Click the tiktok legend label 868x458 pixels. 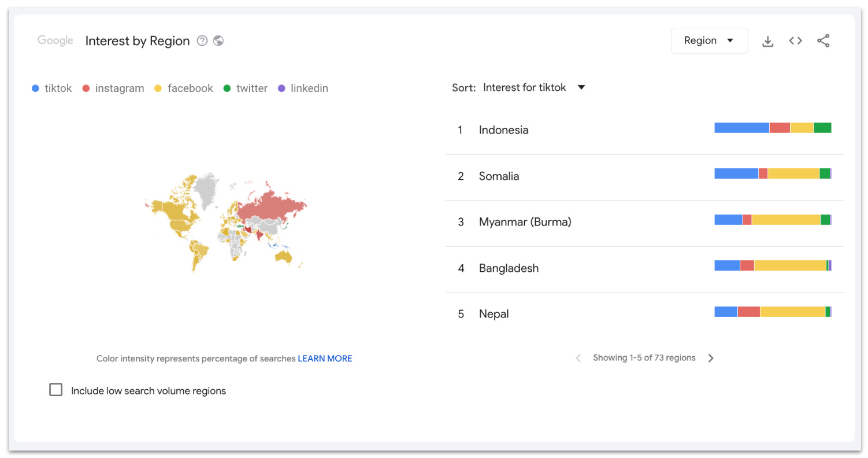click(x=58, y=88)
